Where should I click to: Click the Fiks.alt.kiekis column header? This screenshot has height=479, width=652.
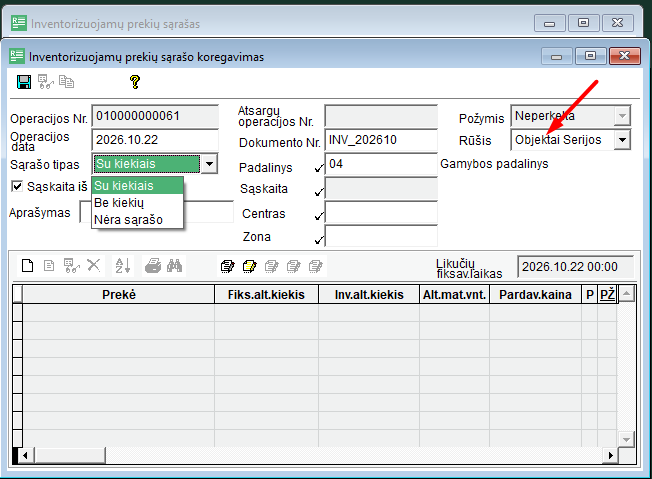267,294
